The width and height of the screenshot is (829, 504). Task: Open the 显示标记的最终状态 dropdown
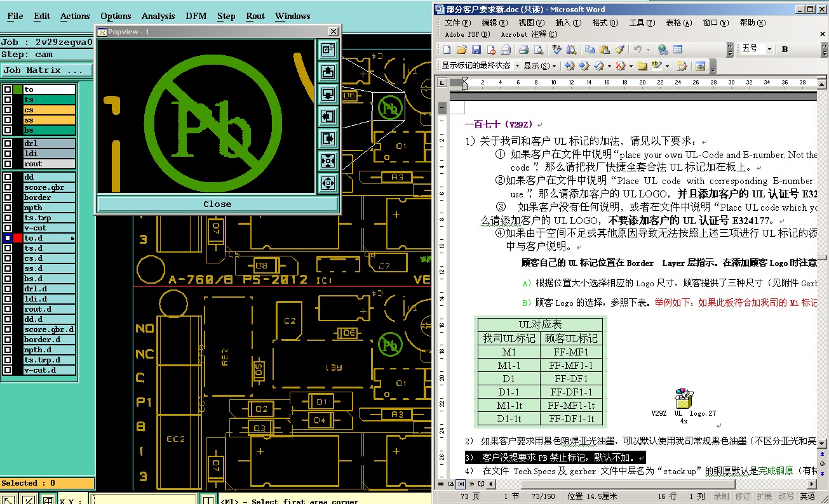[x=517, y=66]
